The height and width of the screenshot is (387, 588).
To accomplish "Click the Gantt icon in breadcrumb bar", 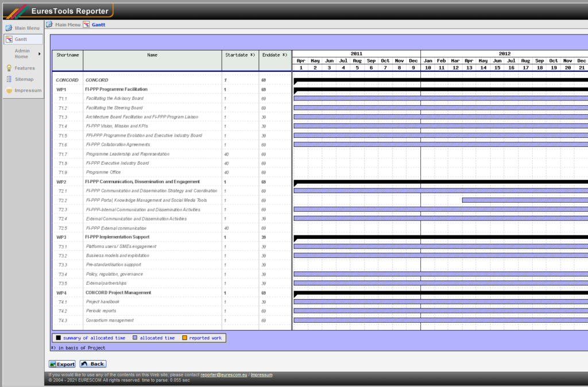I will (86, 25).
